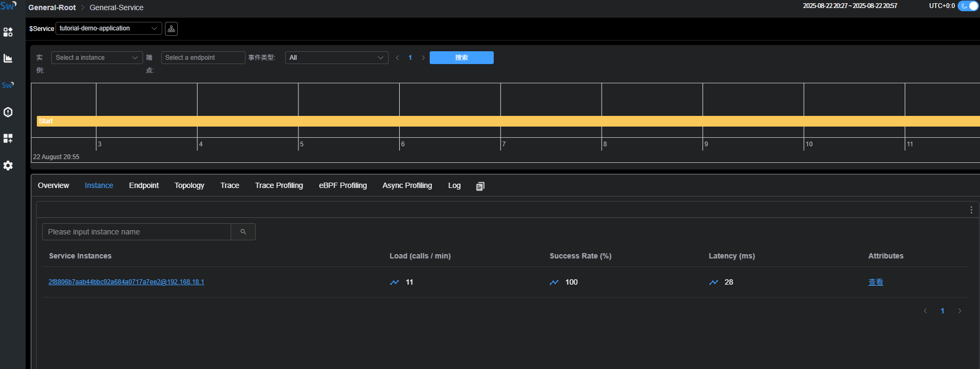Click the copy icon after the Log tab
This screenshot has height=369, width=980.
[480, 186]
